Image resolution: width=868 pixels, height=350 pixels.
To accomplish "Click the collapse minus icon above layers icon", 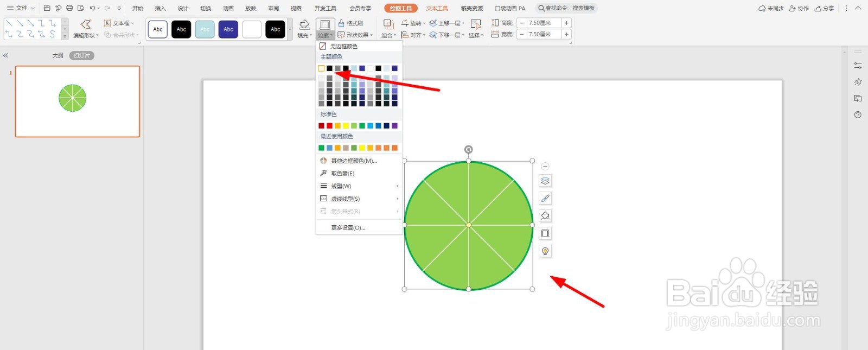I will click(545, 167).
